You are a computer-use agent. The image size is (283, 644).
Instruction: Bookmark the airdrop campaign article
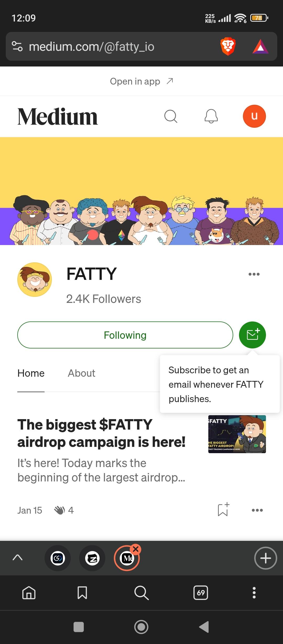click(223, 509)
